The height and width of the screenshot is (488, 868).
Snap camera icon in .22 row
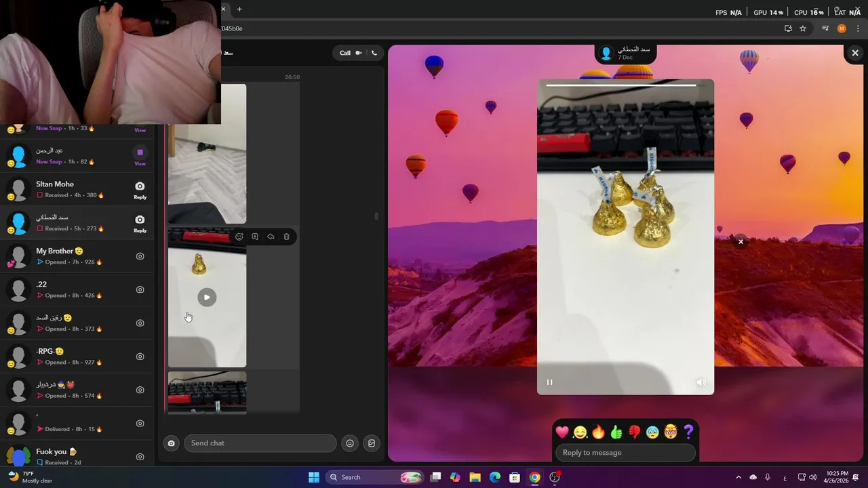pos(140,289)
